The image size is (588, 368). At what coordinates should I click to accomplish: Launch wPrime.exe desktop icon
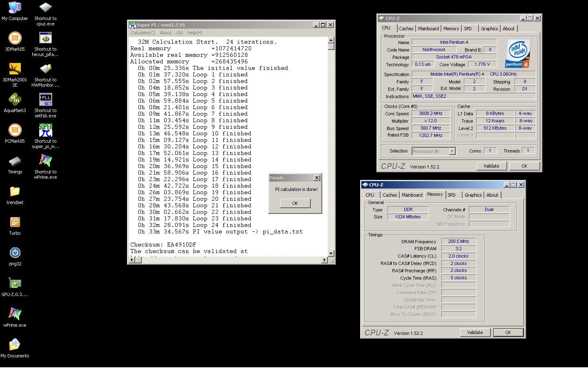click(x=15, y=318)
